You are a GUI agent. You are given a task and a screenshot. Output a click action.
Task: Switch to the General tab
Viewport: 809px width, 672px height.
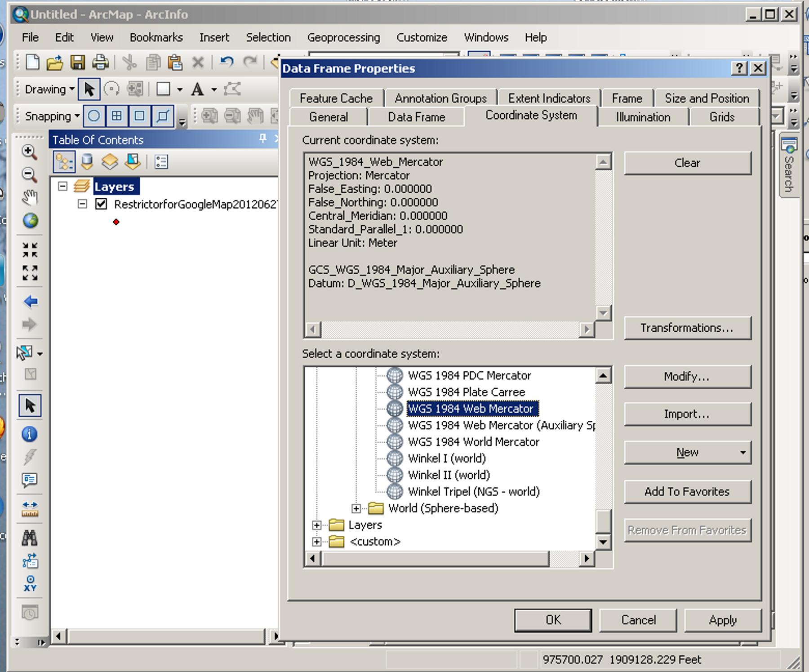coord(329,117)
